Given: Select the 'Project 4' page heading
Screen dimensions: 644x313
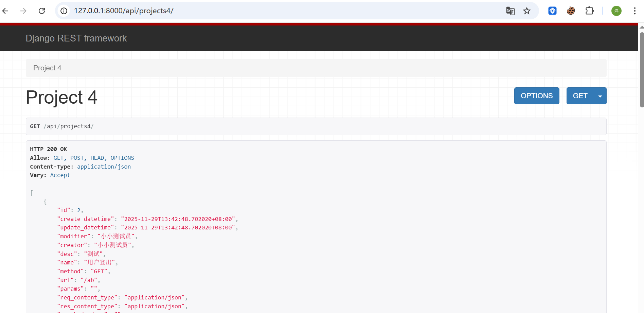Looking at the screenshot, I should click(62, 98).
